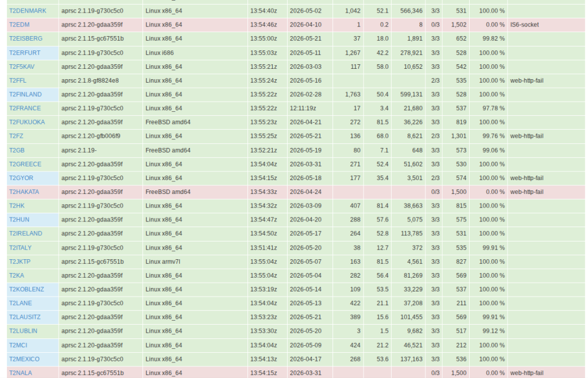
Task: Open the T2IRELAND server link
Action: pos(26,233)
